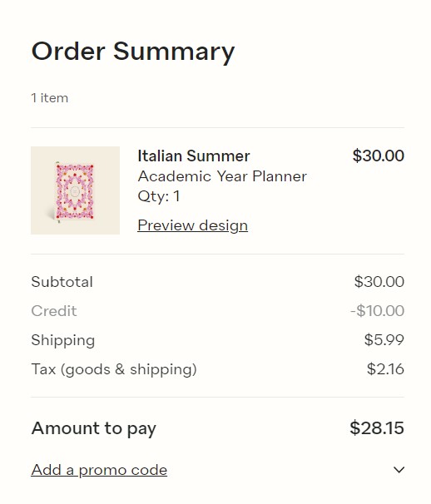Expand the promo code chevron arrow
The height and width of the screenshot is (504, 431).
(399, 470)
